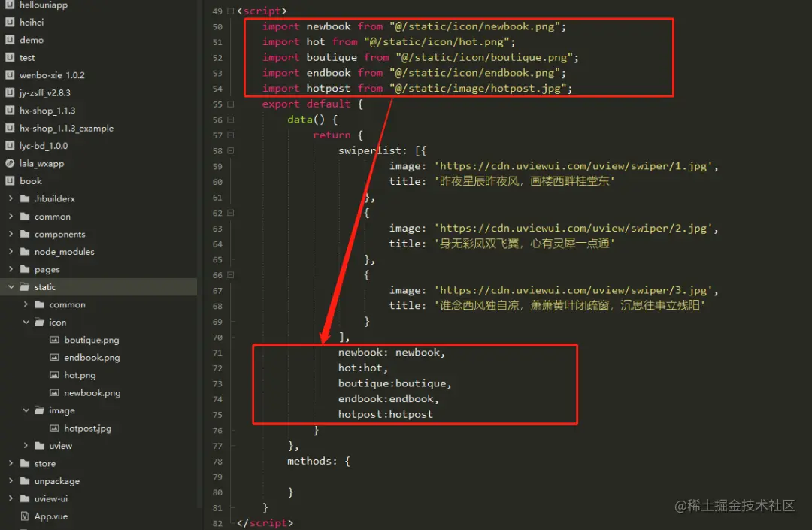Collapse the icon folder
The image size is (812, 530).
[x=26, y=322]
